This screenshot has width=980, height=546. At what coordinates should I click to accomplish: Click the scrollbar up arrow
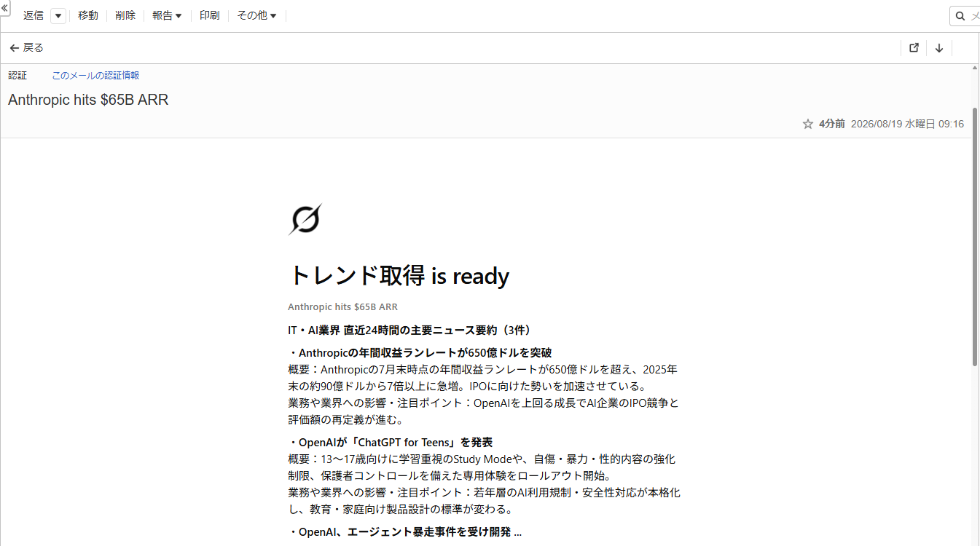976,68
